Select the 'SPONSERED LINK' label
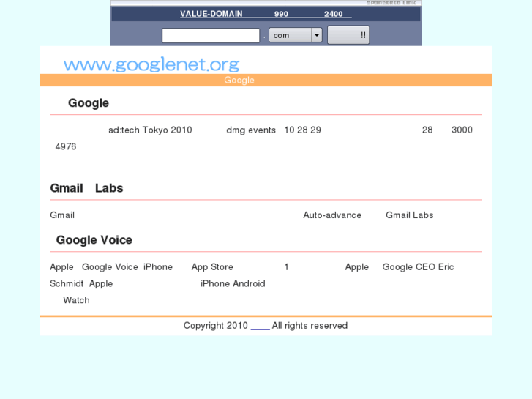This screenshot has height=399, width=532. coord(391,3)
